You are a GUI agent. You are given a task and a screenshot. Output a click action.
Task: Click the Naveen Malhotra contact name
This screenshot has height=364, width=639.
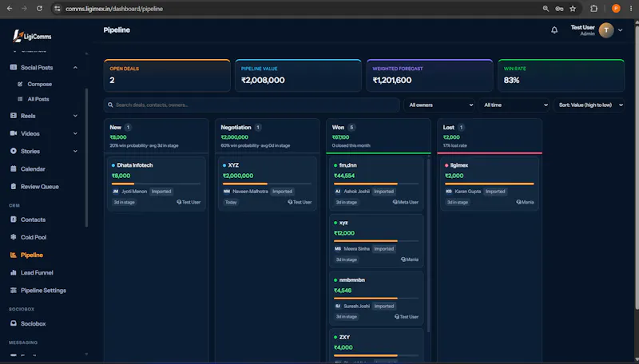click(x=250, y=192)
